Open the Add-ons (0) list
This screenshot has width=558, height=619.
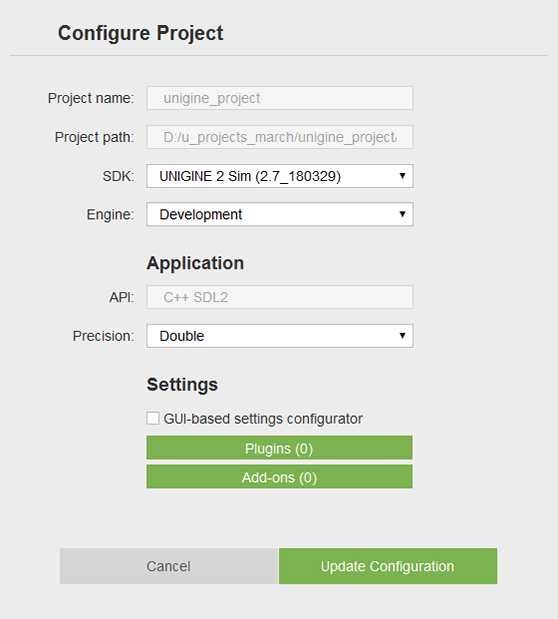(279, 476)
